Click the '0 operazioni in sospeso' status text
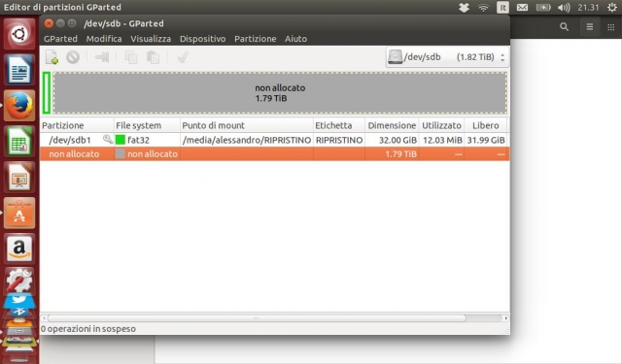 (x=88, y=329)
